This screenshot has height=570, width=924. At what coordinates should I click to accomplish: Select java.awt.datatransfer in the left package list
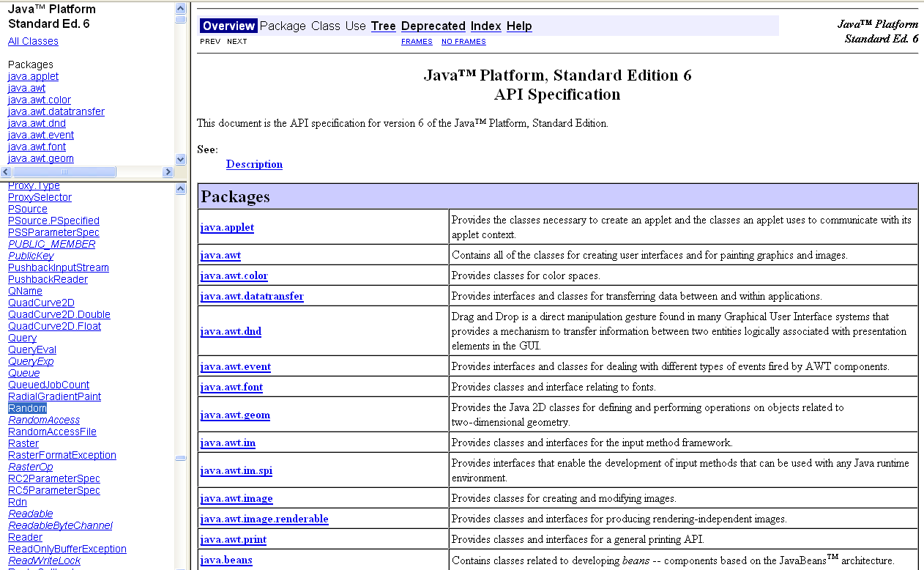pos(56,111)
